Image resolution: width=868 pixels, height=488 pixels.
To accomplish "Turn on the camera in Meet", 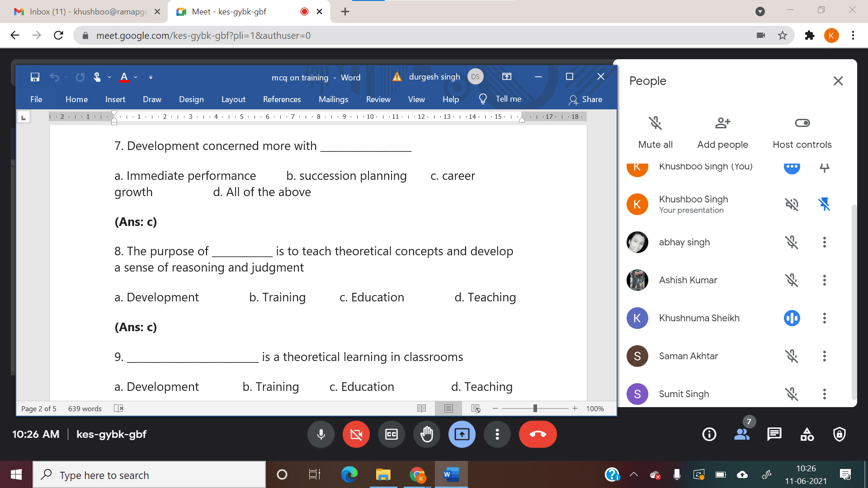I will click(356, 434).
